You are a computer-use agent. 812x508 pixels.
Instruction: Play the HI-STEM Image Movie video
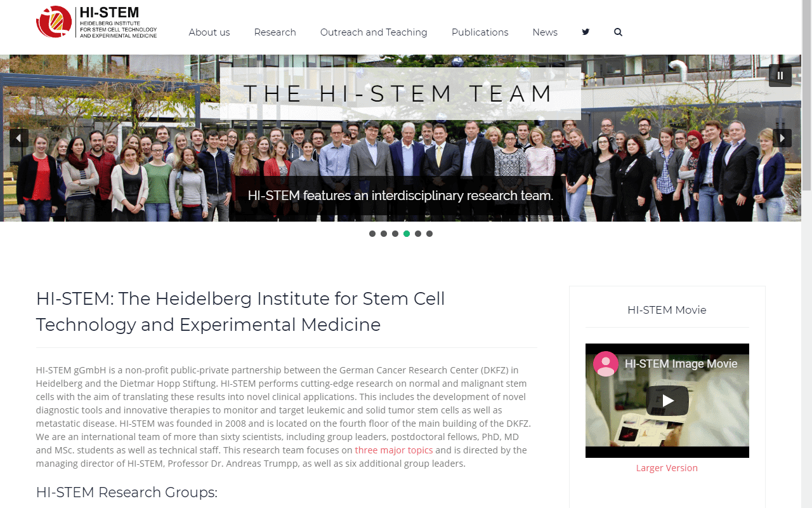[x=667, y=401]
